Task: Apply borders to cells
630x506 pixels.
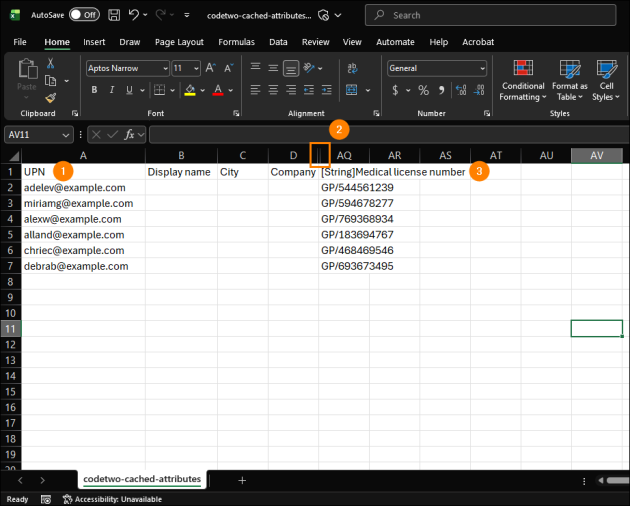Action: click(x=160, y=90)
